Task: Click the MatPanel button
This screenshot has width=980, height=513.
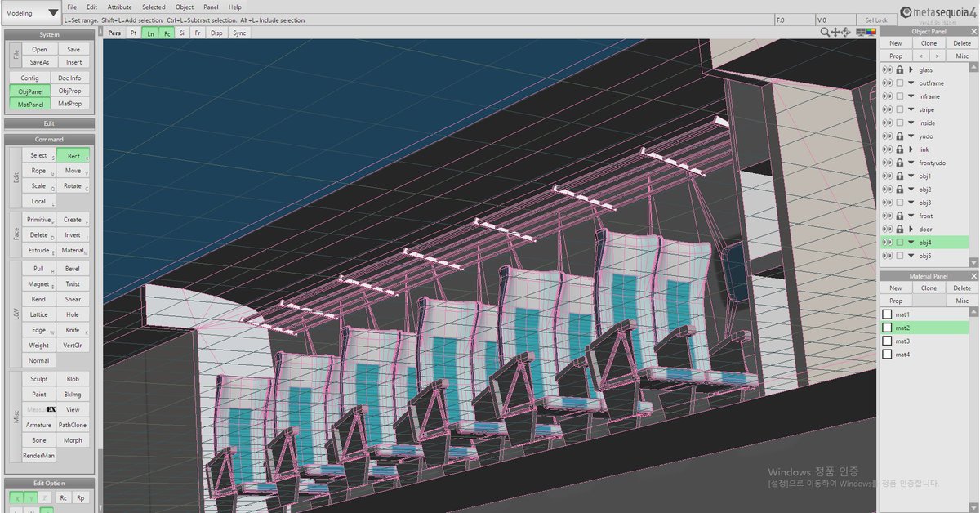Action: (x=30, y=104)
